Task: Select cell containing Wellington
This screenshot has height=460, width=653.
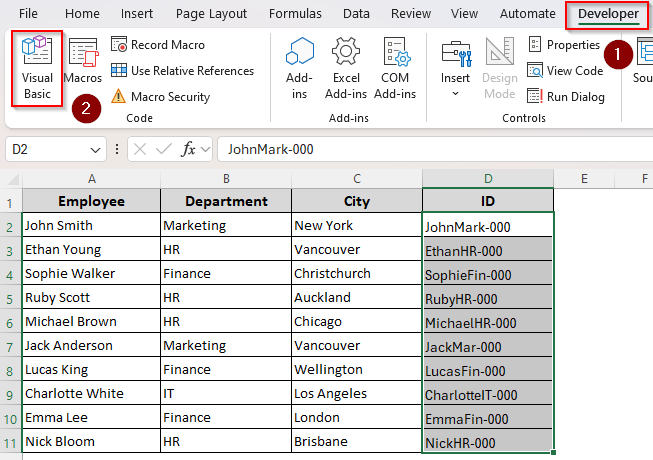Action: [357, 369]
